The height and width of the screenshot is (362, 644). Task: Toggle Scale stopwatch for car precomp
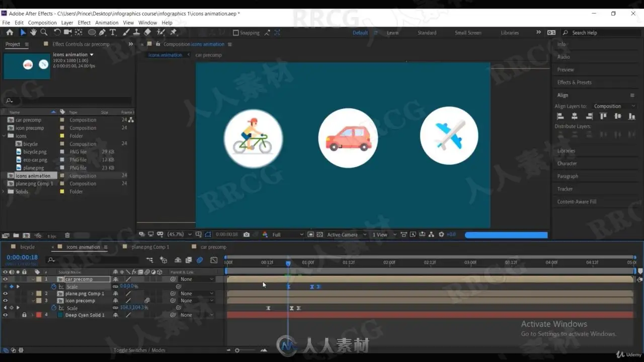pos(54,287)
